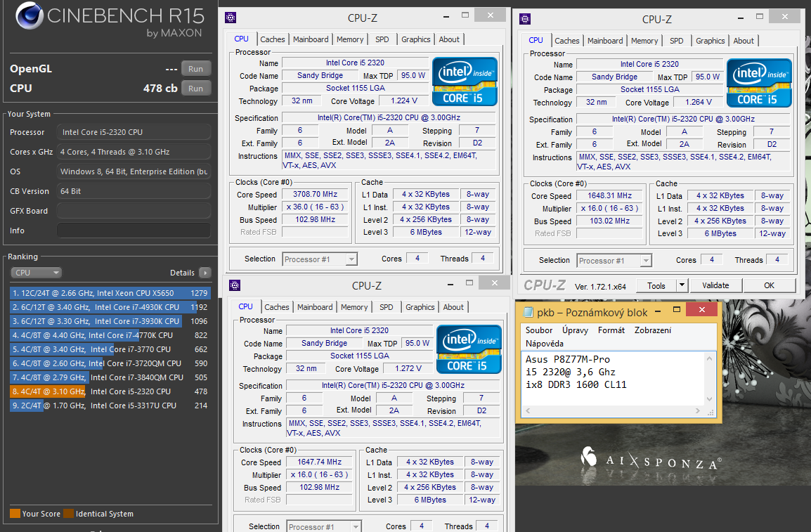Open SPD tab in bottom CPU-Z window
Viewport: 811px width, 532px height.
[387, 307]
